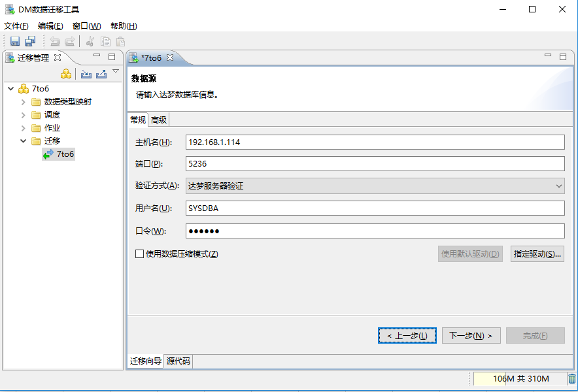Image resolution: width=578 pixels, height=392 pixels.
Task: Go back with < 上一步(L) button
Action: coord(407,336)
